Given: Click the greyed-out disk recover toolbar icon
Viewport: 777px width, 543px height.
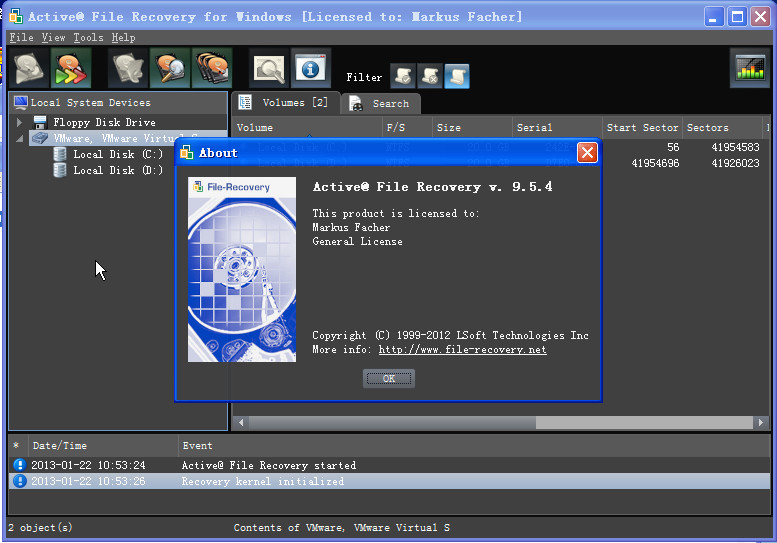Looking at the screenshot, I should point(28,68).
